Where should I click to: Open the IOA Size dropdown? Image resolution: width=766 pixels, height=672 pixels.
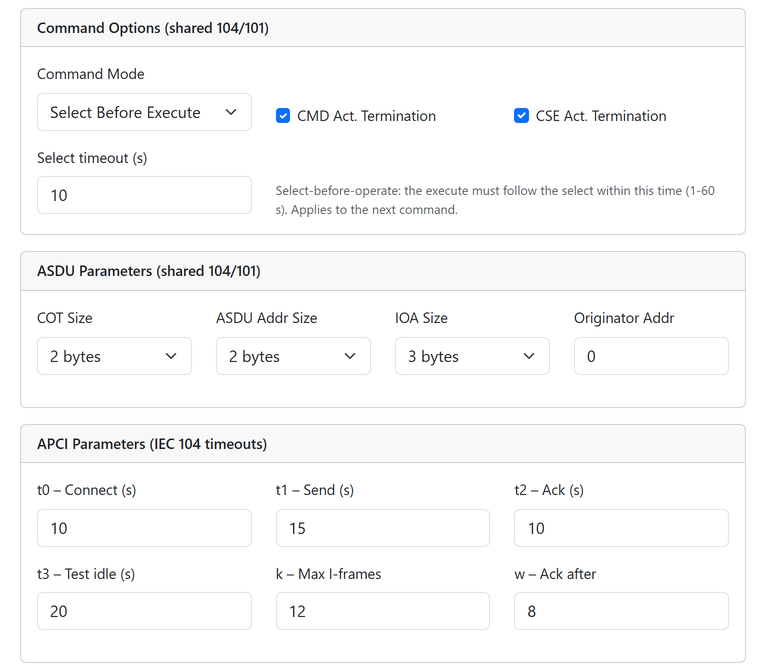point(472,356)
